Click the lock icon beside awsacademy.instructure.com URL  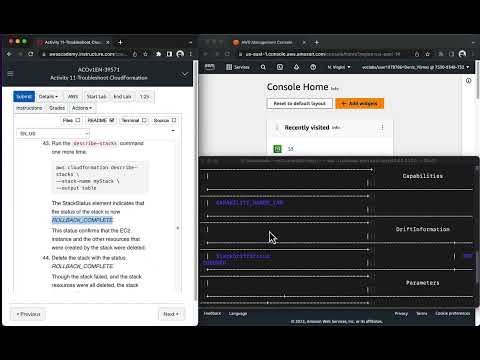(x=44, y=54)
